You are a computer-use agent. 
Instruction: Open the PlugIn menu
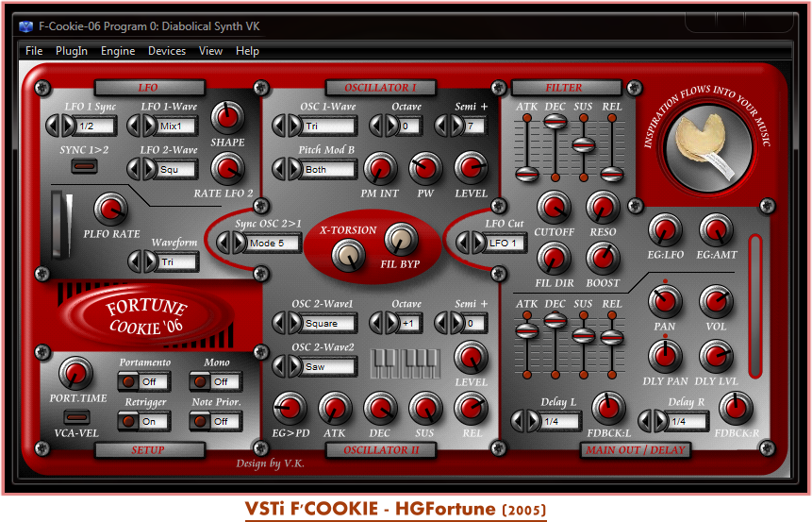pos(72,51)
